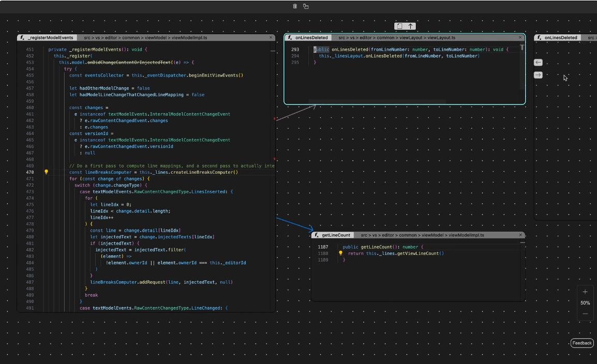Image resolution: width=597 pixels, height=364 pixels.
Task: Click the vertical scrollbar of the onLinesDeleted card
Action: [x=522, y=67]
